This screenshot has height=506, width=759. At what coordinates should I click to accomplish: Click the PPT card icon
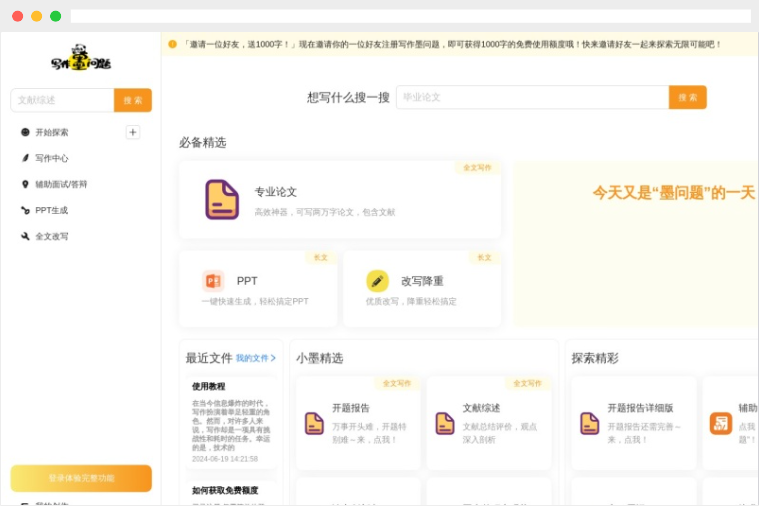[213, 281]
